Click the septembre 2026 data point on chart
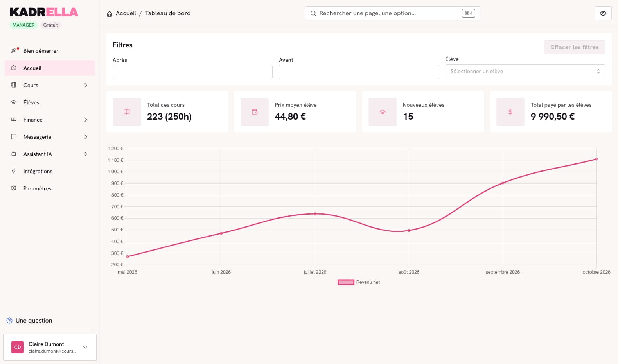Image resolution: width=618 pixels, height=364 pixels. pos(503,183)
